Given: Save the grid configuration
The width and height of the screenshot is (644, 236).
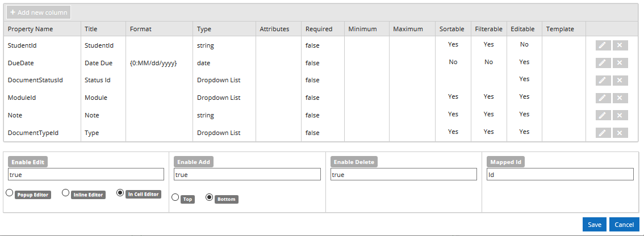Looking at the screenshot, I should [594, 225].
